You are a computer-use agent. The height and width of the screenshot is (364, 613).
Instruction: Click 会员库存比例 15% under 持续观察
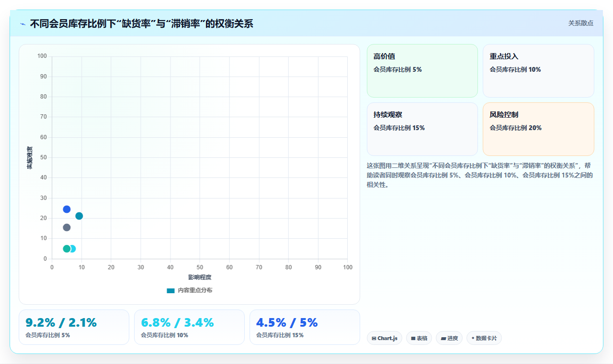[399, 128]
